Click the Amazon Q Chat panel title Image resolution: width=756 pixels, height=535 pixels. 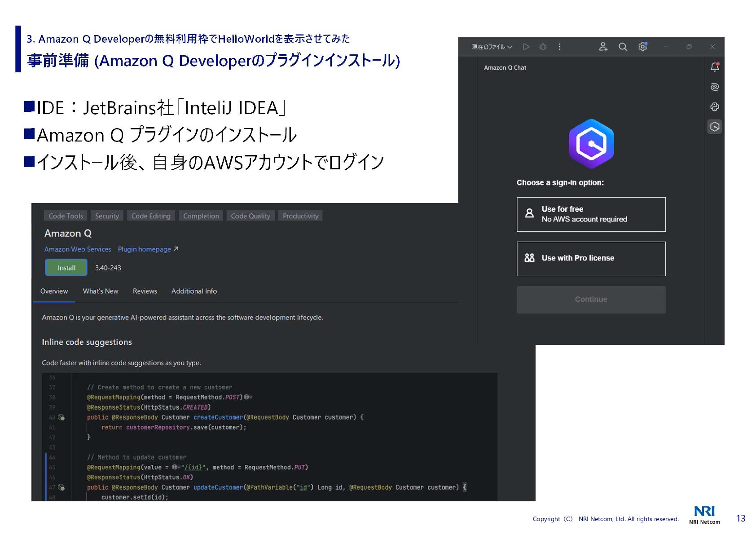pos(505,68)
